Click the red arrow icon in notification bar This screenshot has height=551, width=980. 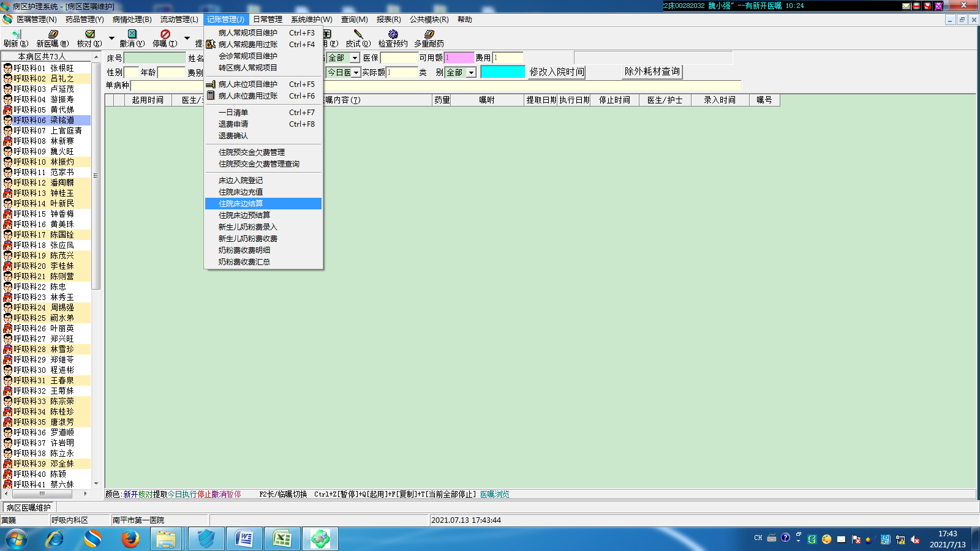927,6
